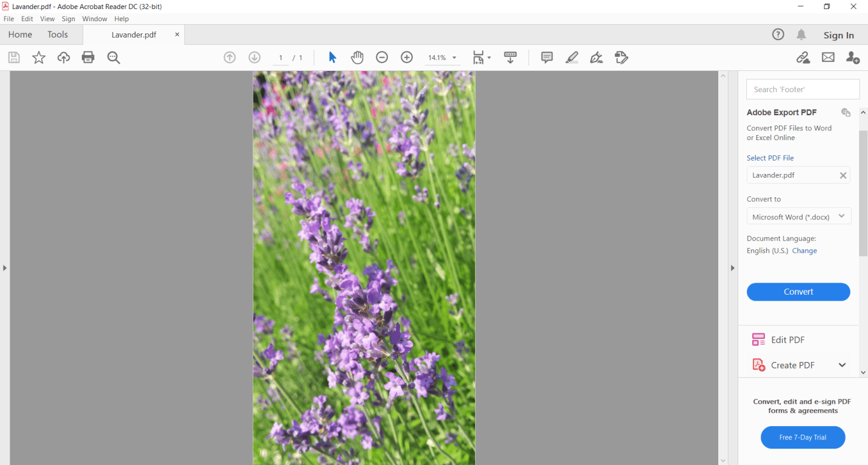Image resolution: width=868 pixels, height=465 pixels.
Task: Switch to the Home tab
Action: (x=20, y=35)
